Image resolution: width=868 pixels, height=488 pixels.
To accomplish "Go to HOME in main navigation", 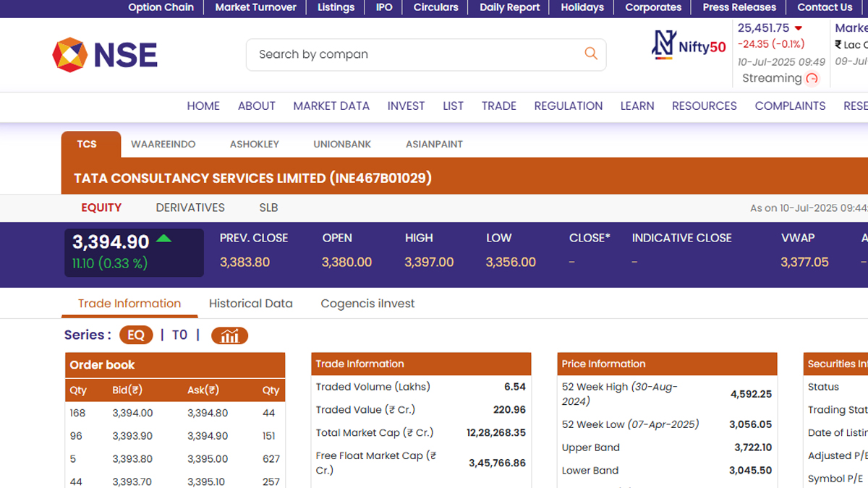I will click(203, 106).
